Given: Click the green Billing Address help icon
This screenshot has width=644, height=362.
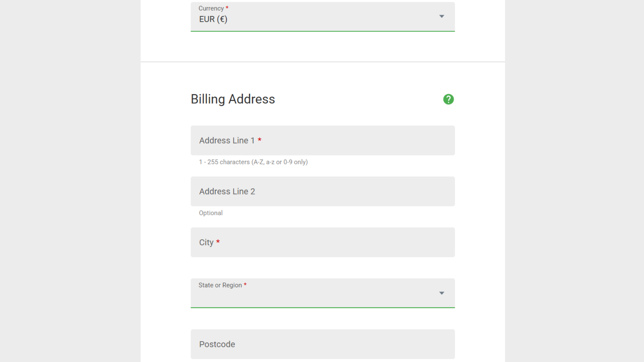Looking at the screenshot, I should pos(448,99).
